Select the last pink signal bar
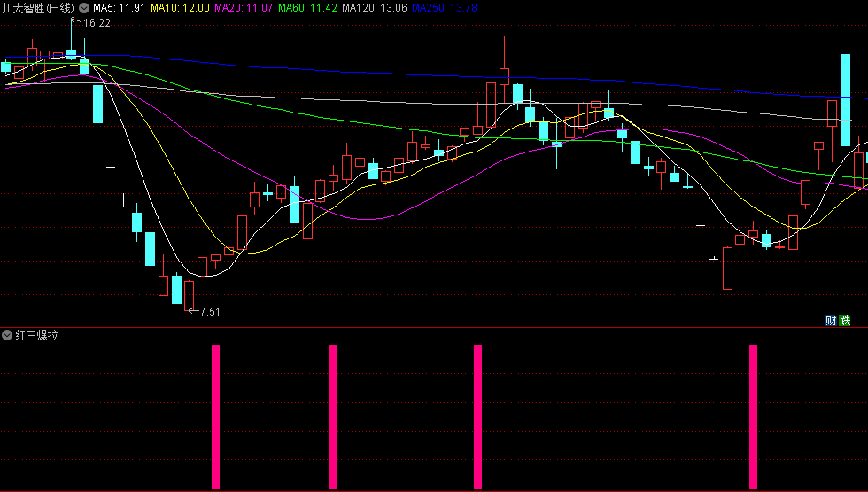Image resolution: width=868 pixels, height=492 pixels. tap(753, 418)
